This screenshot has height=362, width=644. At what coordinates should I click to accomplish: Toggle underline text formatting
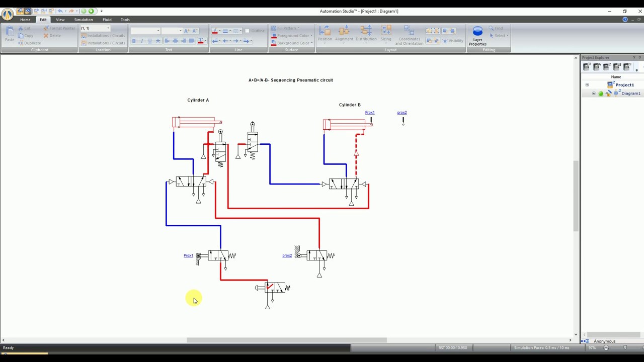150,41
